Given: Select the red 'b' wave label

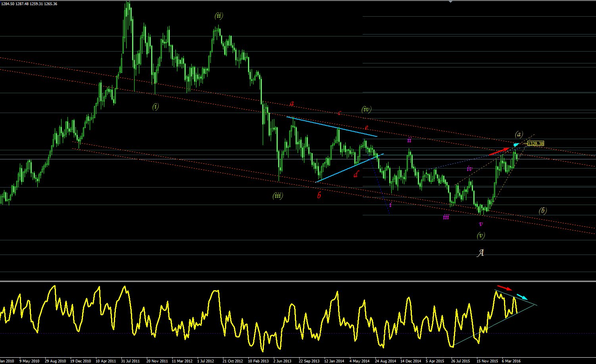Looking at the screenshot, I should coord(319,195).
